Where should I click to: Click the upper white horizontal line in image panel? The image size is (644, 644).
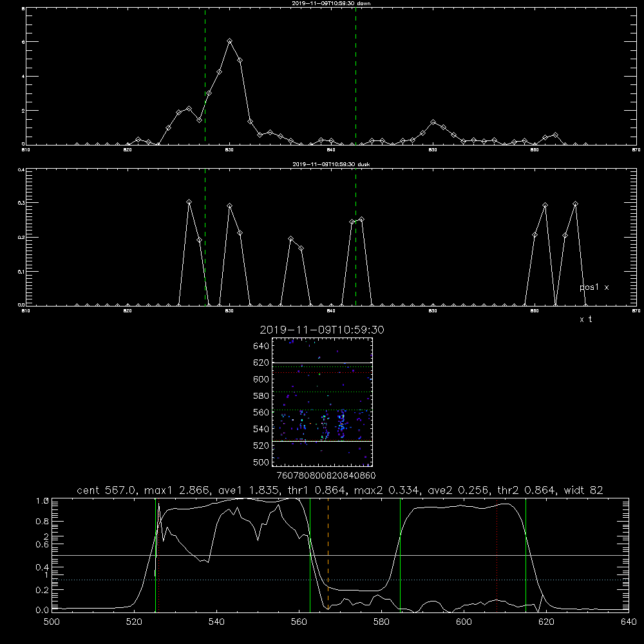[x=322, y=363]
